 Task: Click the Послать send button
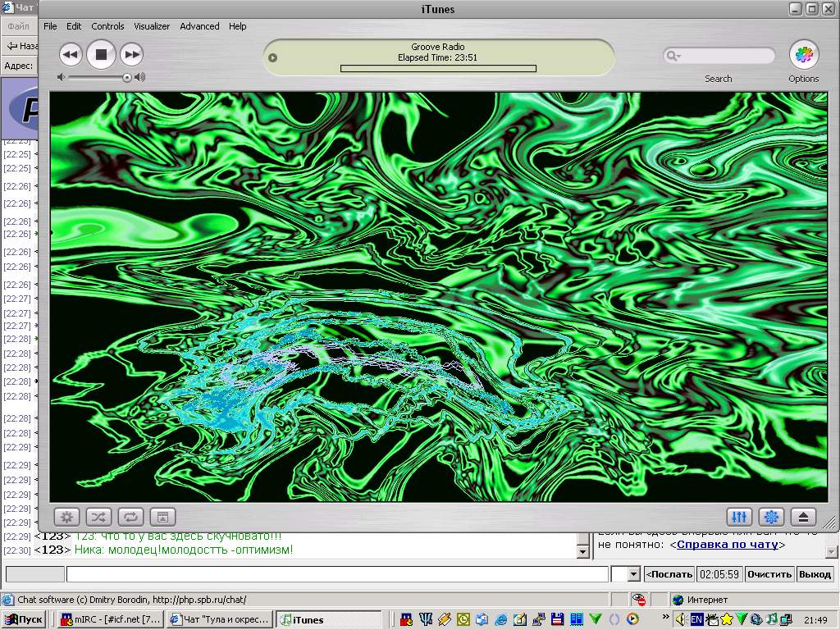pos(669,574)
